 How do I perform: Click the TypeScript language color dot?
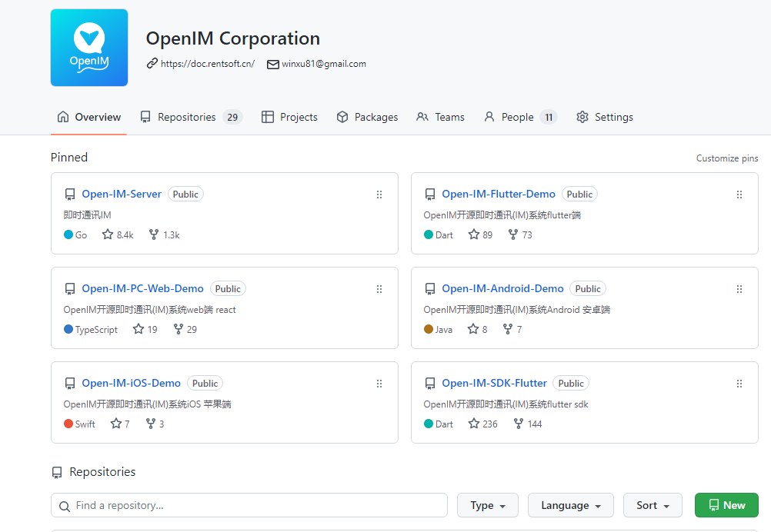[68, 328]
